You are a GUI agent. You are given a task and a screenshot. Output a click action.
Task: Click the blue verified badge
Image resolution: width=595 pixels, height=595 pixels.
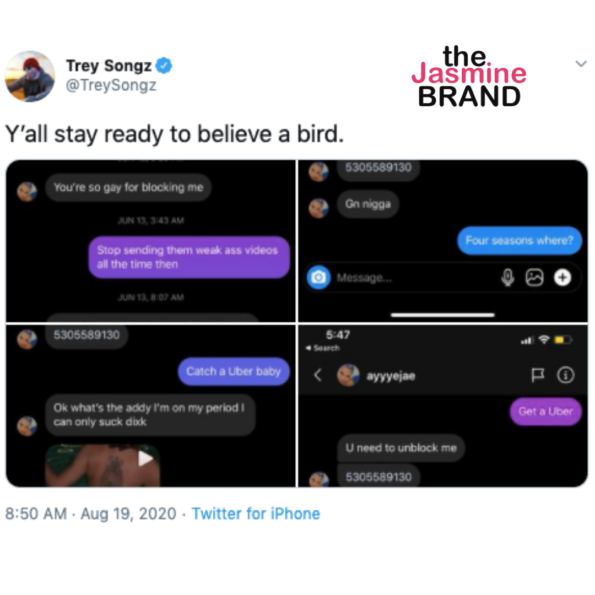(x=164, y=66)
